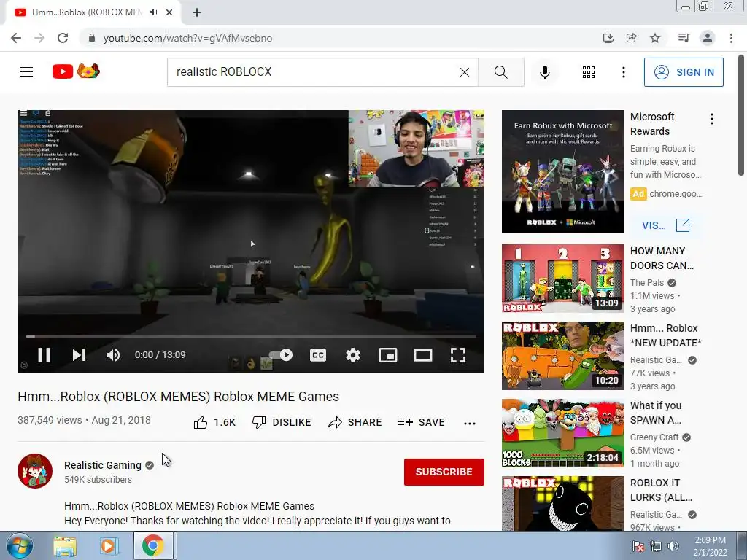747x560 pixels.
Task: Skip to the next video
Action: [x=79, y=355]
